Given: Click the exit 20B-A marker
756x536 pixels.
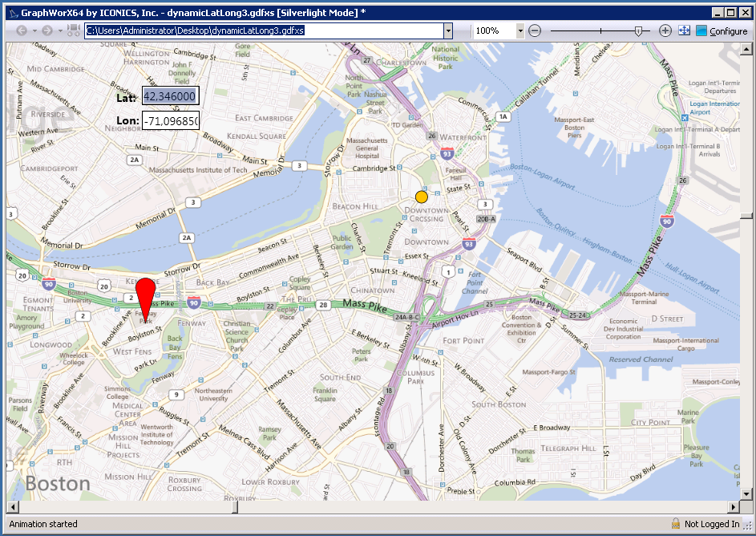Looking at the screenshot, I should point(486,219).
